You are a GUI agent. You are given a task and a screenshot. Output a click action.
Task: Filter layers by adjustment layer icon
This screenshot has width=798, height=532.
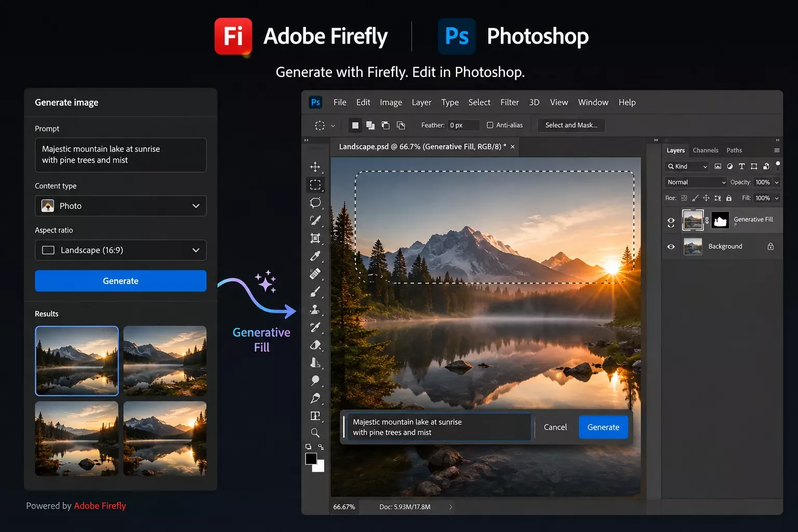point(729,166)
